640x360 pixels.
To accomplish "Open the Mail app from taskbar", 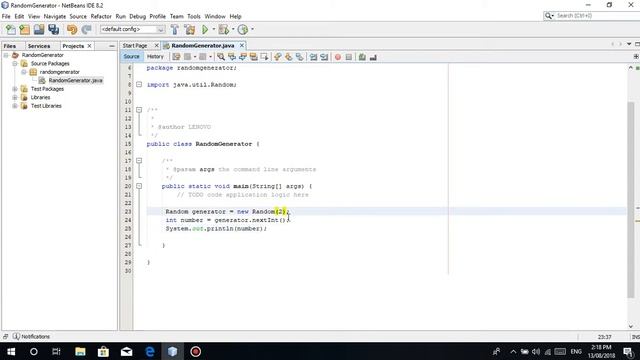I will click(127, 351).
